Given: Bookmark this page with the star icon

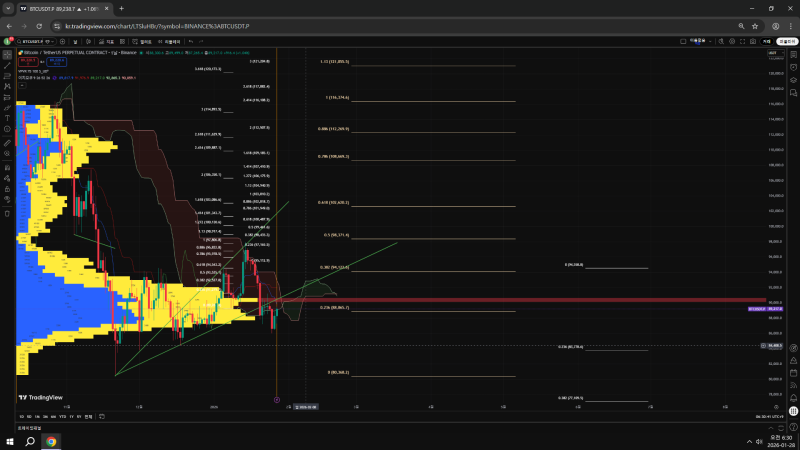Looking at the screenshot, I should click(755, 26).
